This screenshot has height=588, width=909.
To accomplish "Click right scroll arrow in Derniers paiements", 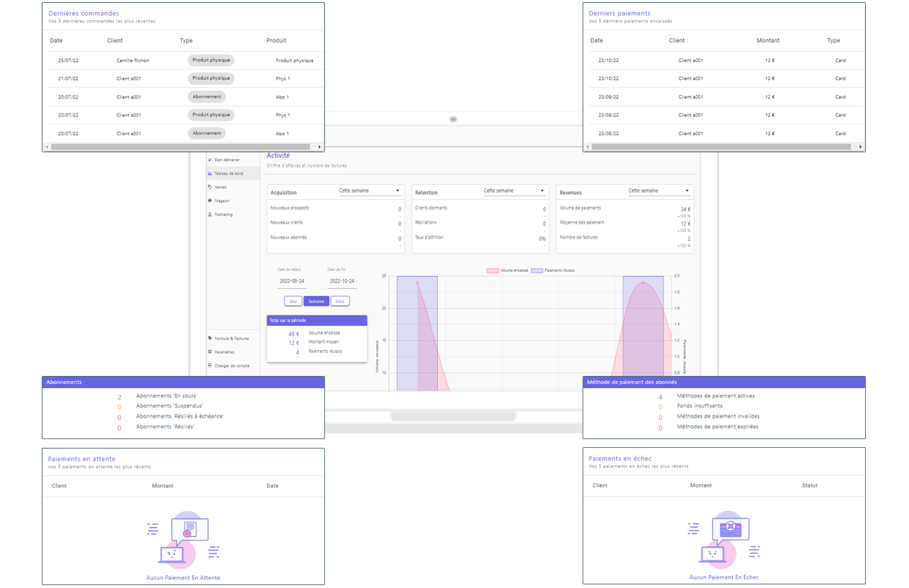I will pos(860,147).
